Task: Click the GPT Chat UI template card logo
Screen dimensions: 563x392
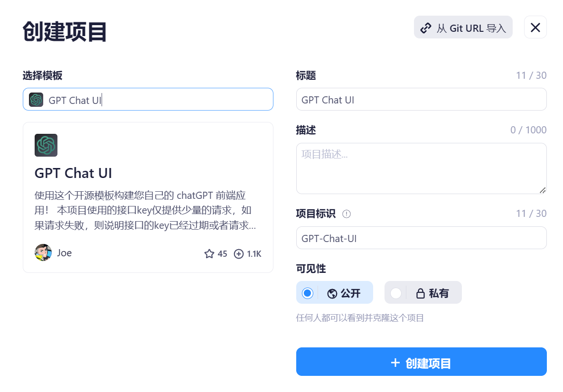Action: 46,145
